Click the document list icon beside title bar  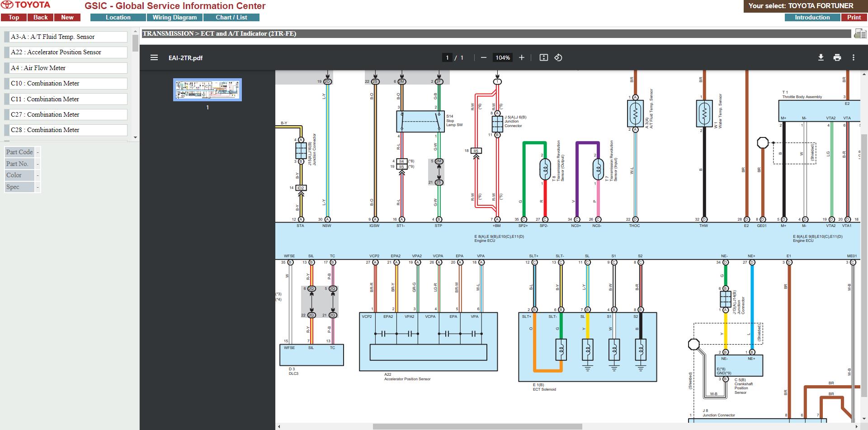pos(859,33)
